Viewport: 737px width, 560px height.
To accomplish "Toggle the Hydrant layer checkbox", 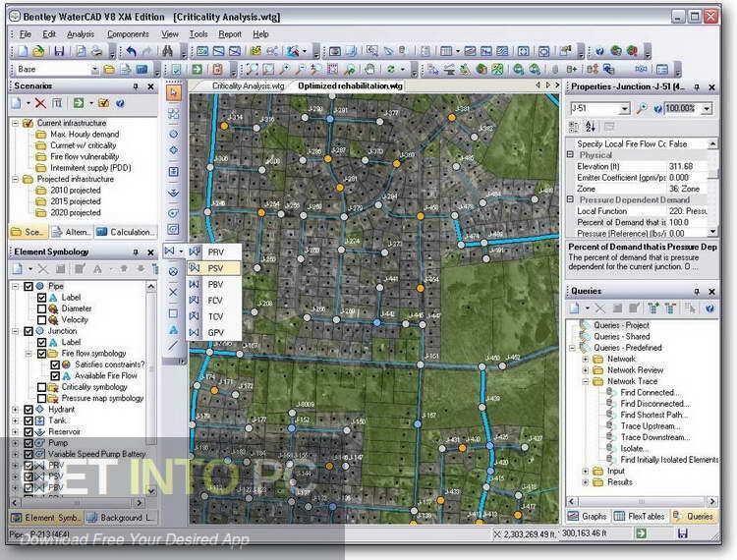I will [28, 410].
